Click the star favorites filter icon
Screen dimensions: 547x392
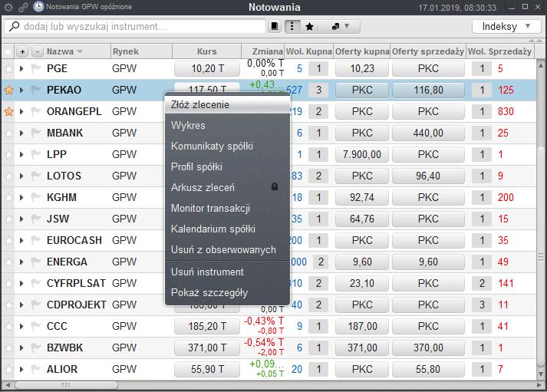[309, 27]
